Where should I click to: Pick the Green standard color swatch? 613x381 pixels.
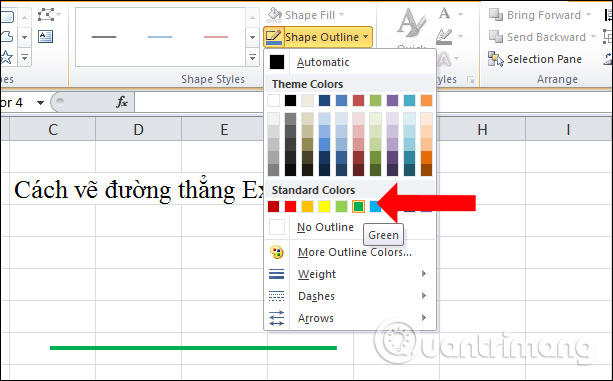(358, 206)
